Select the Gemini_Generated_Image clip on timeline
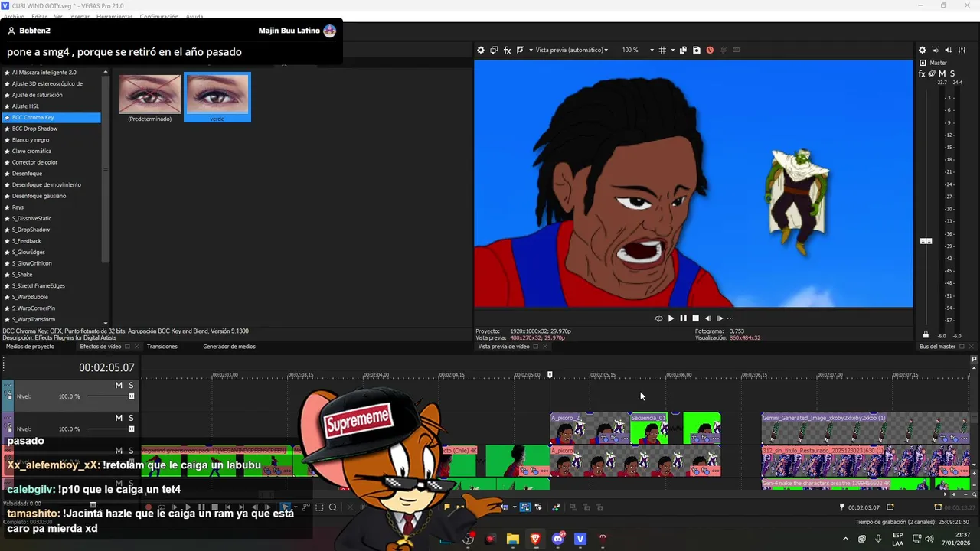 tap(865, 429)
